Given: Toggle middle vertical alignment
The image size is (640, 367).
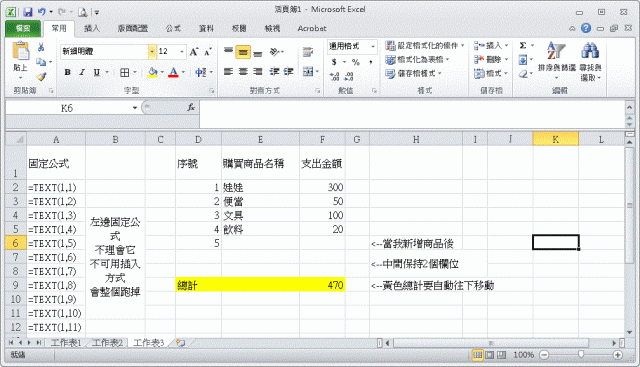Looking at the screenshot, I should tap(243, 52).
